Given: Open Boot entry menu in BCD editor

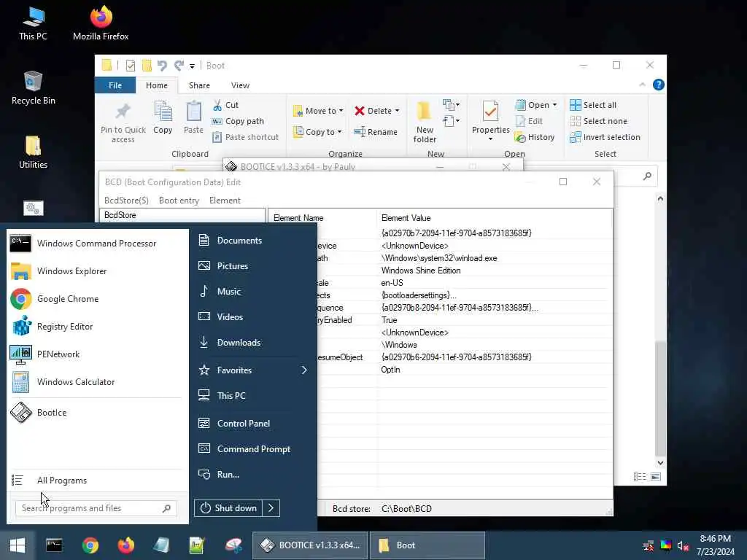Looking at the screenshot, I should point(179,201).
